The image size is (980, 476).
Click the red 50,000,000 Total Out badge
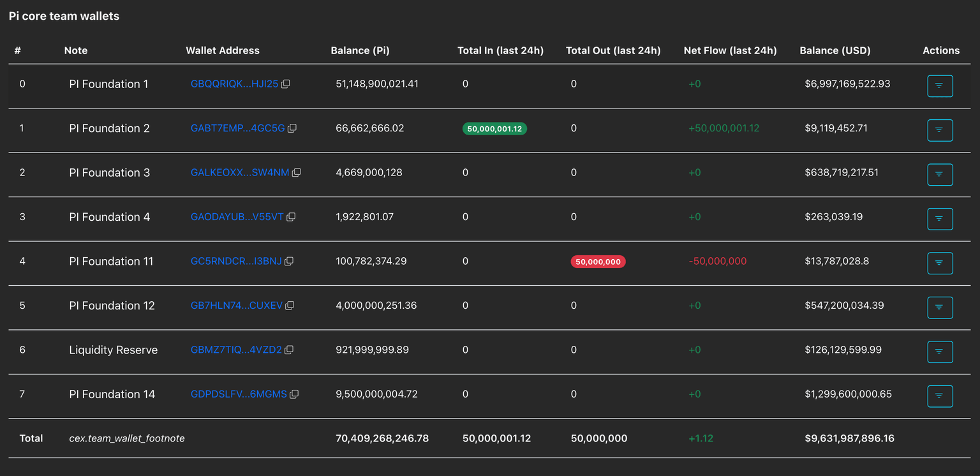pyautogui.click(x=598, y=262)
